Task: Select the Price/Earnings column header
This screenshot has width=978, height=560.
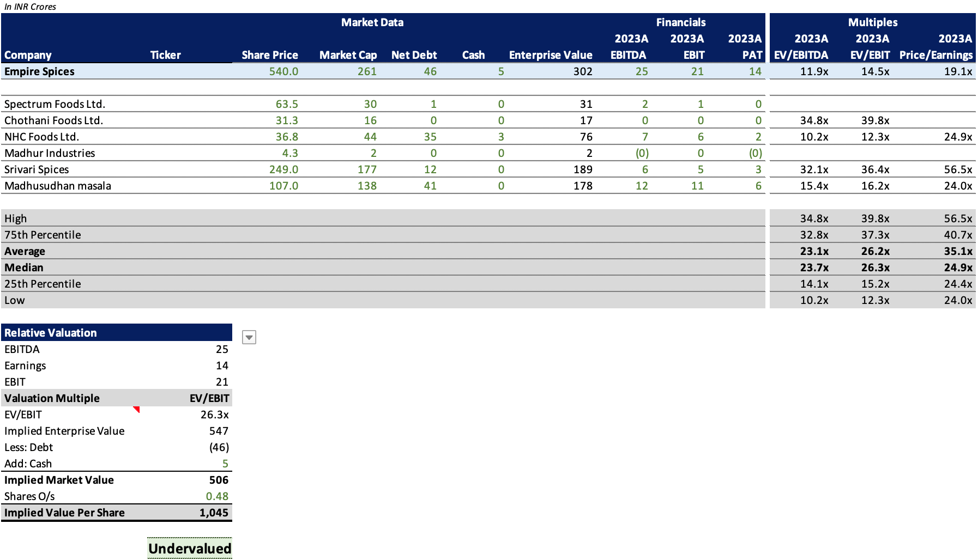Action: [936, 55]
